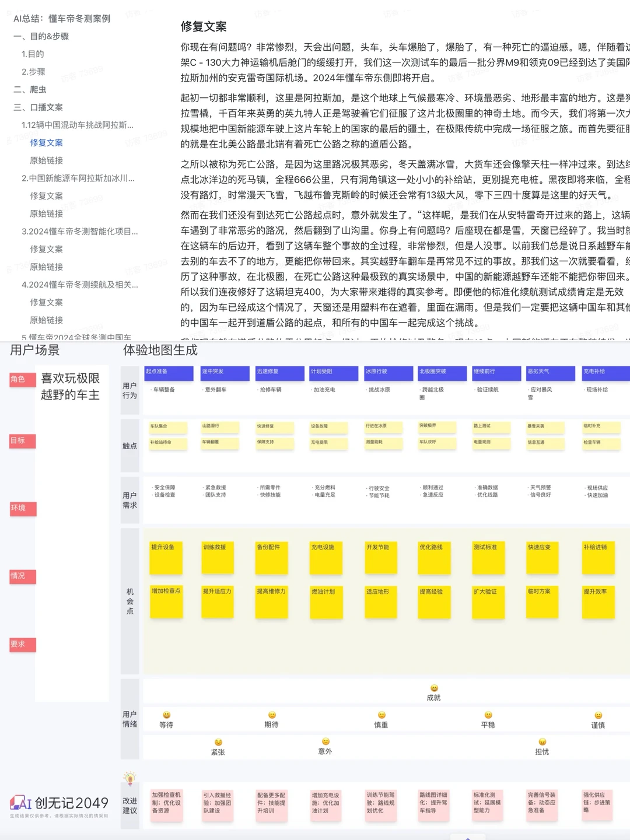Select the 紧张 emotion emoji
The width and height of the screenshot is (630, 840).
click(x=218, y=743)
